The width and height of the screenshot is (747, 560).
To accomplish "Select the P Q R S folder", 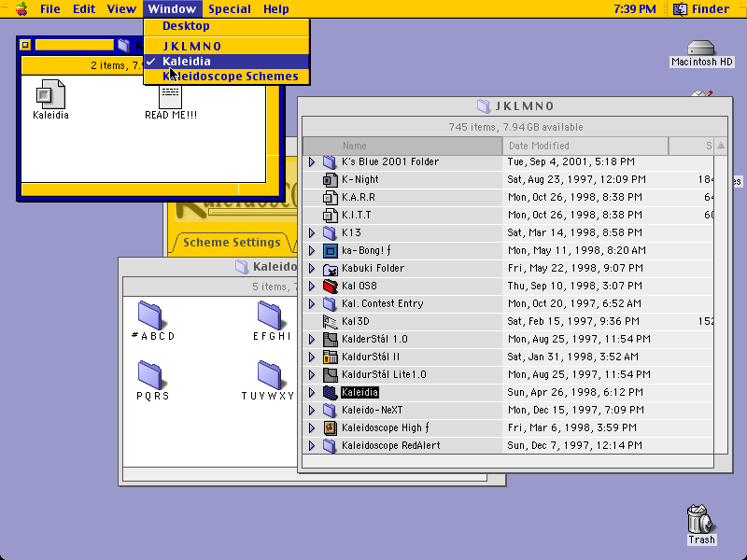I will [150, 375].
